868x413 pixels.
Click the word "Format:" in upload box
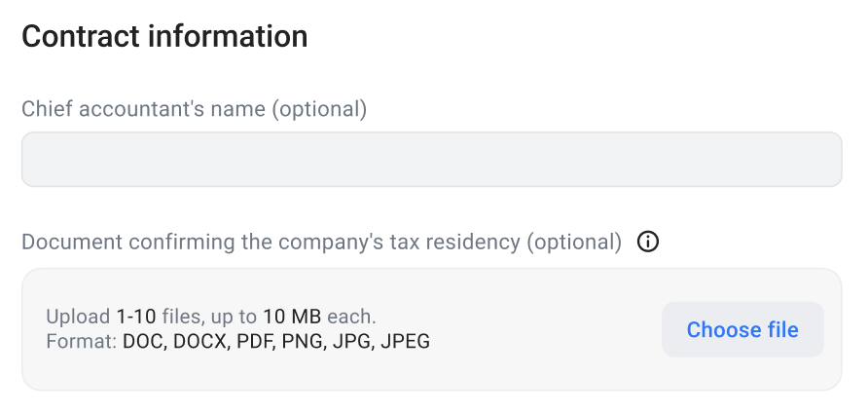[x=82, y=342]
